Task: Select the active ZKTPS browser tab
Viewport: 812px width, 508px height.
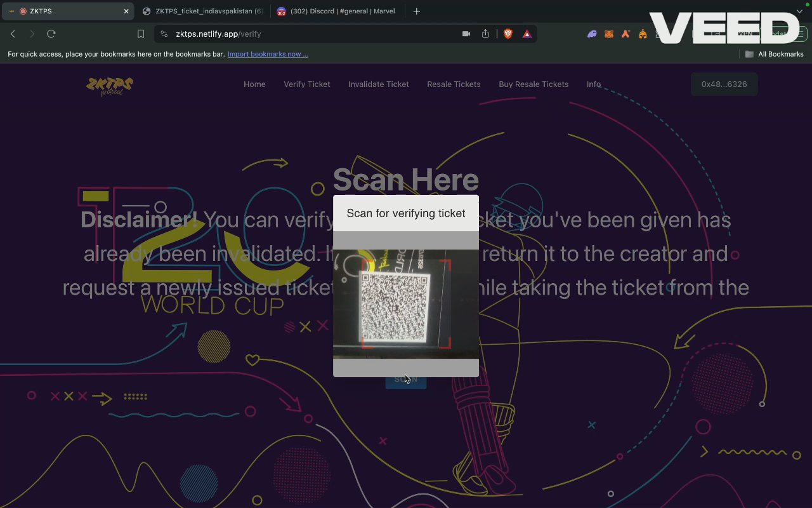Action: click(x=67, y=11)
